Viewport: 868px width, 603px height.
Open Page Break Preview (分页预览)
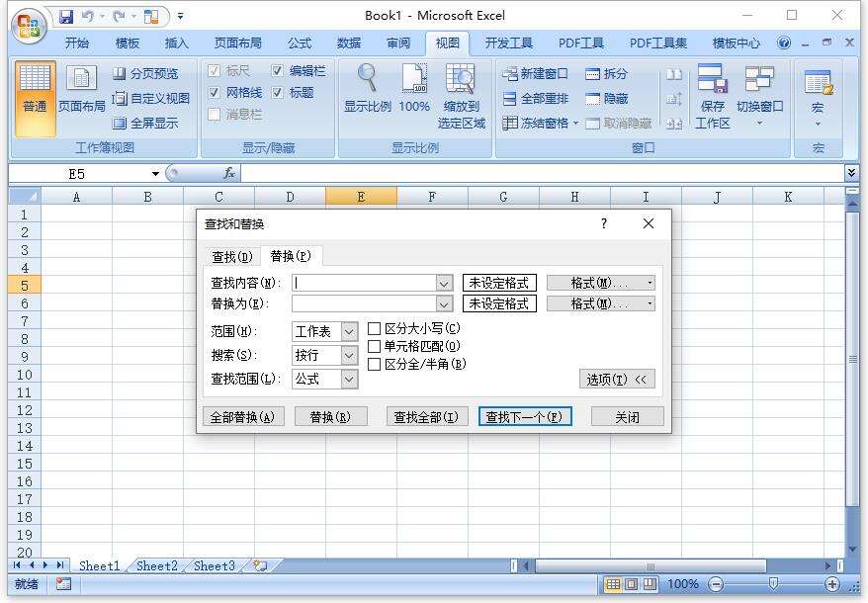(x=145, y=73)
